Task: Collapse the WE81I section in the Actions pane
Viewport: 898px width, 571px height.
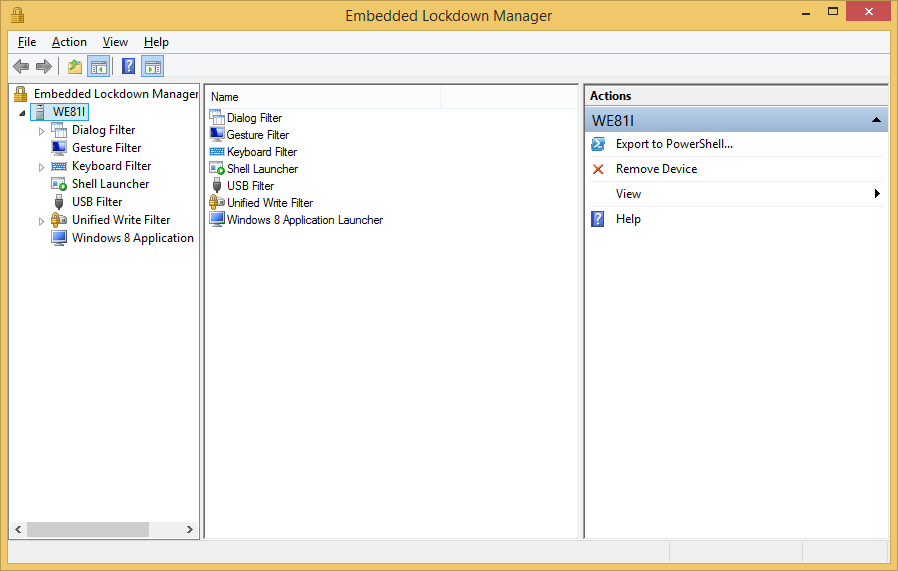Action: 876,120
